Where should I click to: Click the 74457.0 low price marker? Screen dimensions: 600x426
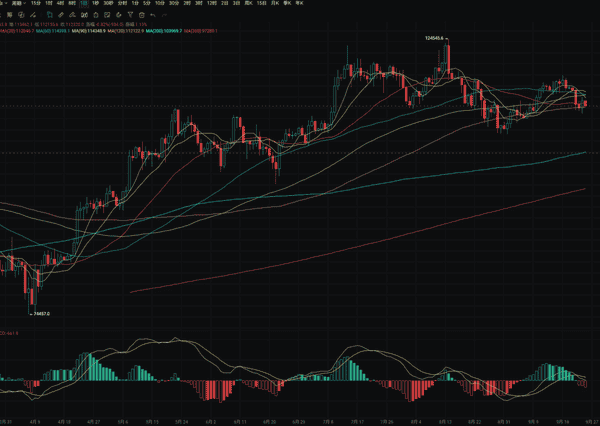(41, 314)
